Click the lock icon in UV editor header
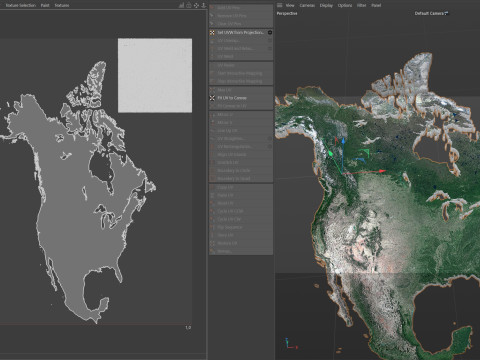This screenshot has width=480, height=360. [x=189, y=5]
